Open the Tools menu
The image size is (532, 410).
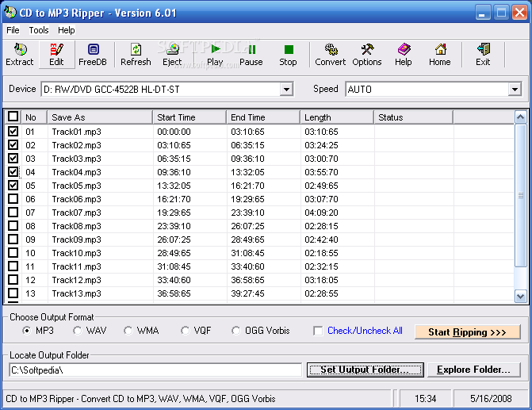pyautogui.click(x=39, y=30)
